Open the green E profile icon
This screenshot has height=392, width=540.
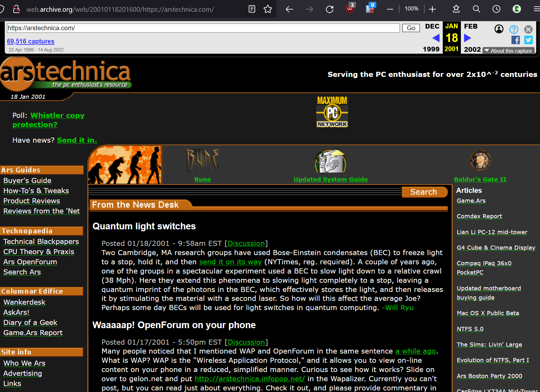pos(517,9)
